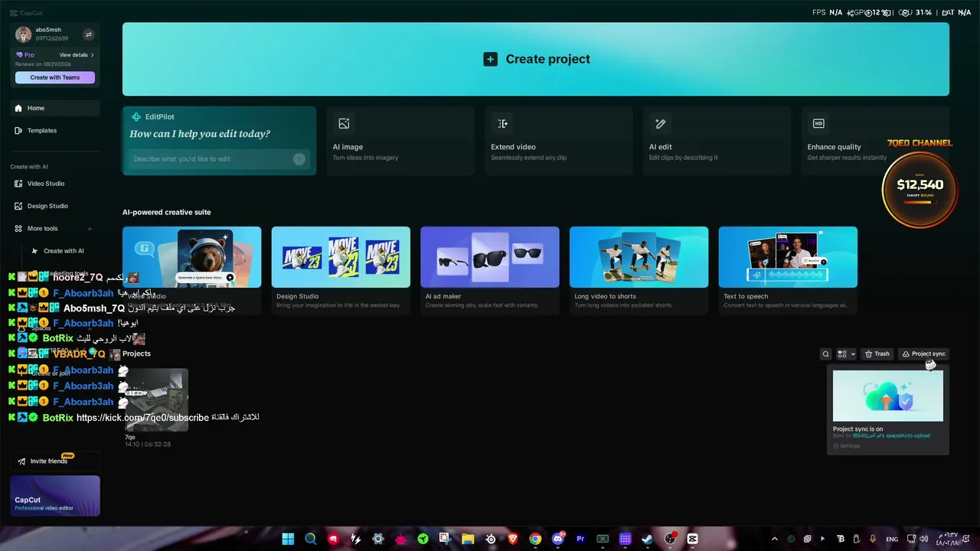Open the sync space Auto upload link
This screenshot has height=551, width=980.
pos(892,436)
